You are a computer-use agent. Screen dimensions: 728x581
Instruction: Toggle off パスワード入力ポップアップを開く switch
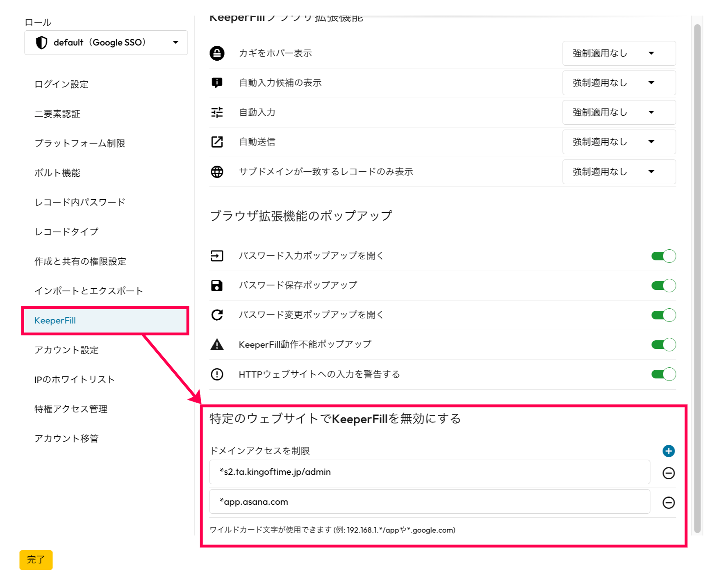pyautogui.click(x=663, y=256)
